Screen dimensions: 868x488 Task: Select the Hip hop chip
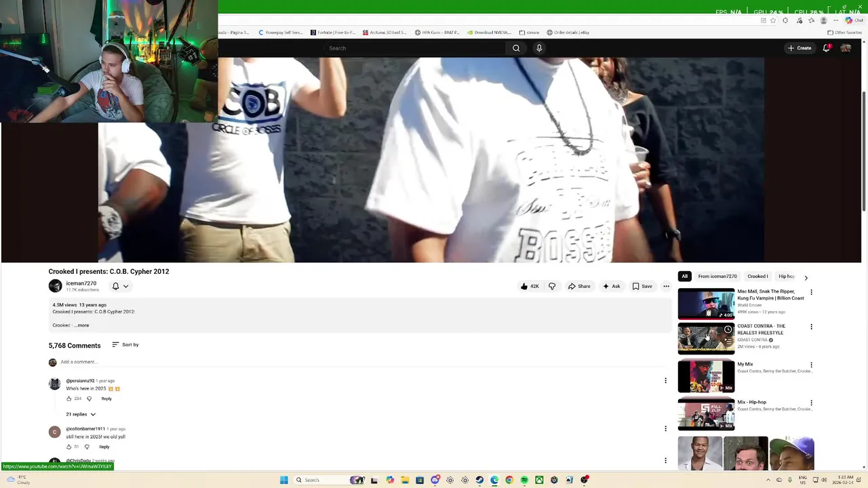[787, 277]
